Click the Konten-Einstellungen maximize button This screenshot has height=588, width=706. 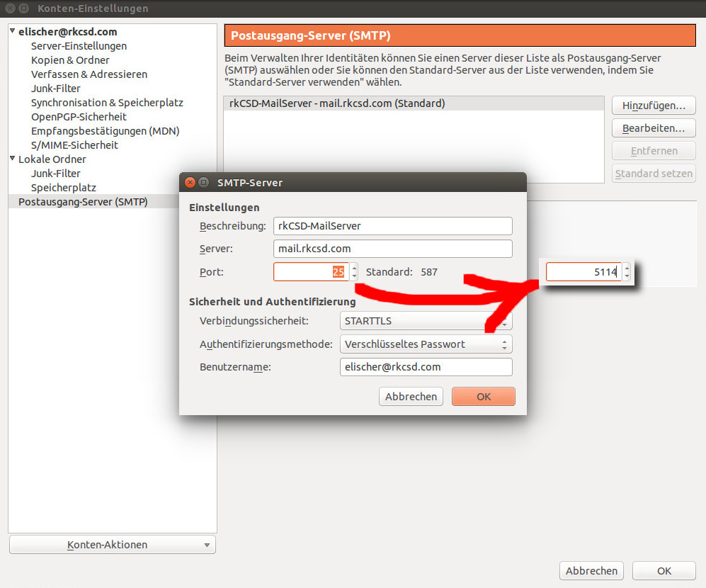(x=24, y=8)
